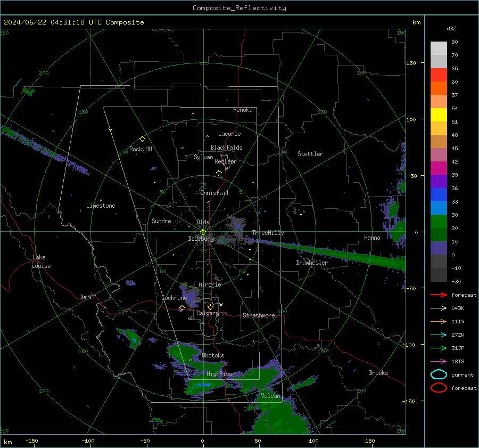
Task: Click the Calgary city label
Action: coord(208,313)
